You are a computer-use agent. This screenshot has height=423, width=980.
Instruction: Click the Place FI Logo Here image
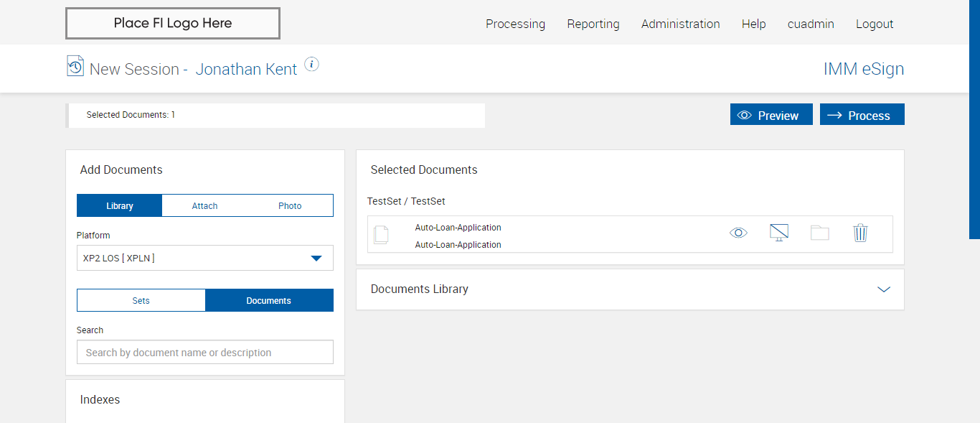point(173,23)
